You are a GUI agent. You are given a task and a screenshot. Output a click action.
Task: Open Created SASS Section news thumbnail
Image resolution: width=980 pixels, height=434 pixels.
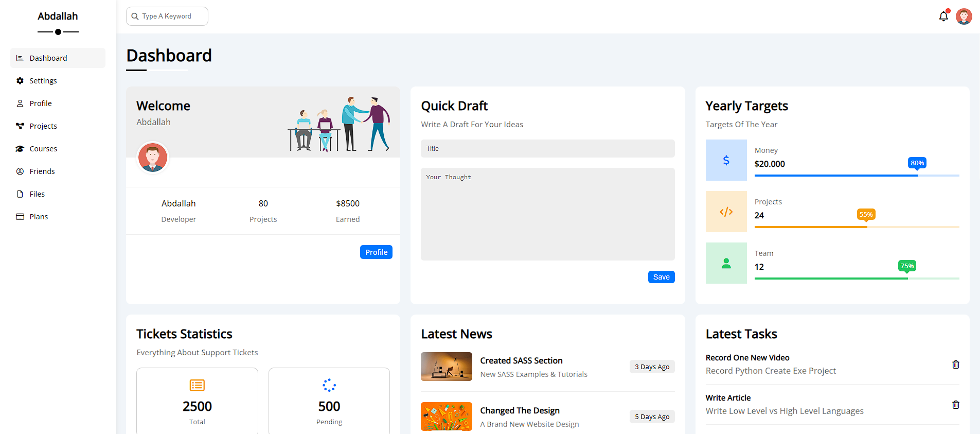coord(447,367)
